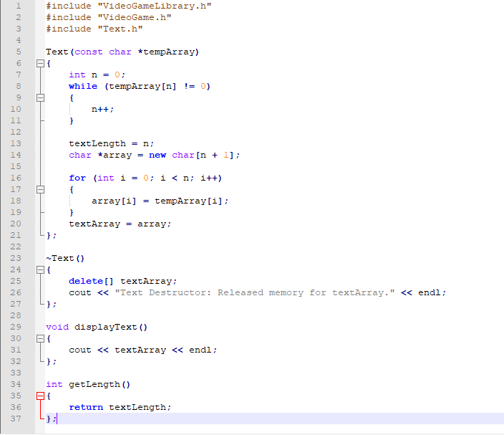Collapse the red getLength fold at line 35
This screenshot has height=435, width=504.
(x=40, y=396)
